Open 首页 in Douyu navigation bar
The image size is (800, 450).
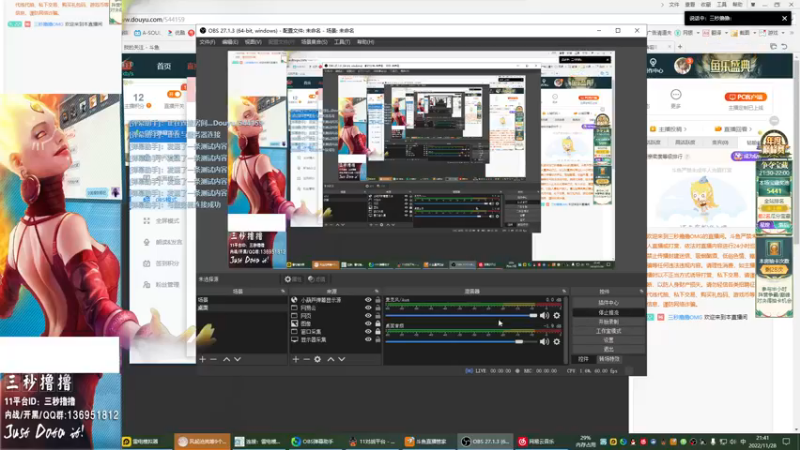[x=164, y=66]
